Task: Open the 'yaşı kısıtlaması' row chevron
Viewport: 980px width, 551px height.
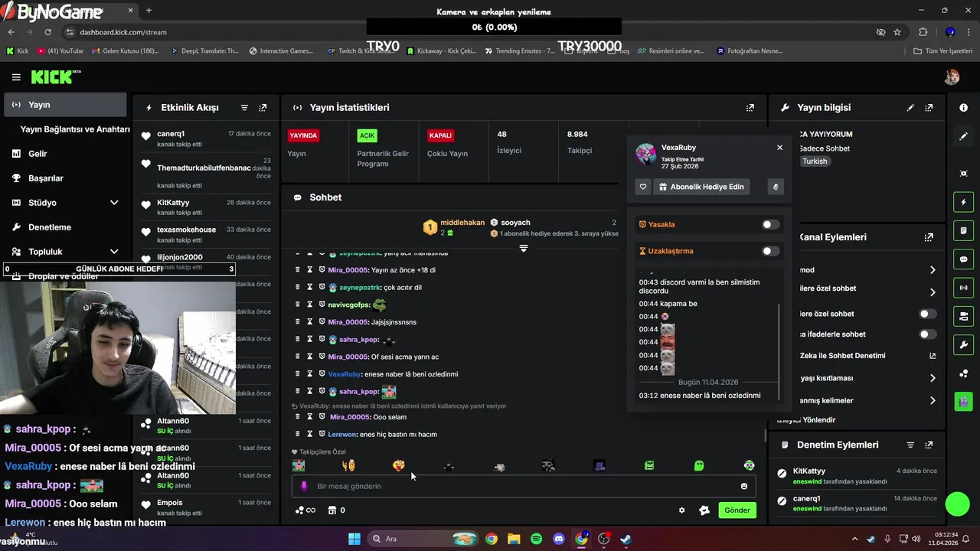Action: 933,378
